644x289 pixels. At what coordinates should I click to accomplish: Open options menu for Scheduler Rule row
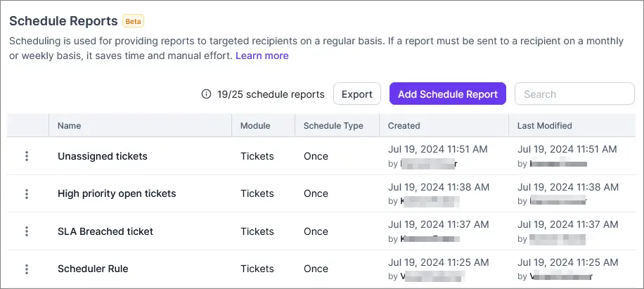point(27,269)
